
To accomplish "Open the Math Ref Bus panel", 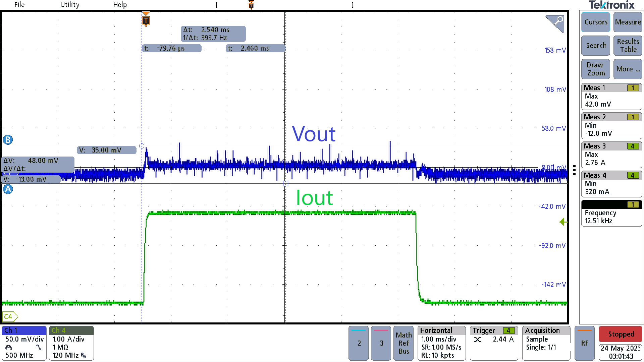I will tap(403, 343).
